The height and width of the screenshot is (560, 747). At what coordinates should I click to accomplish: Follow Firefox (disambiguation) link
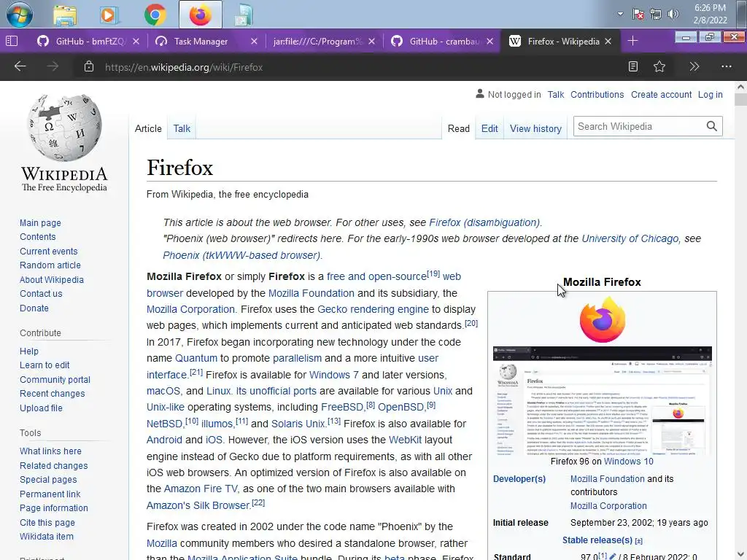(484, 222)
